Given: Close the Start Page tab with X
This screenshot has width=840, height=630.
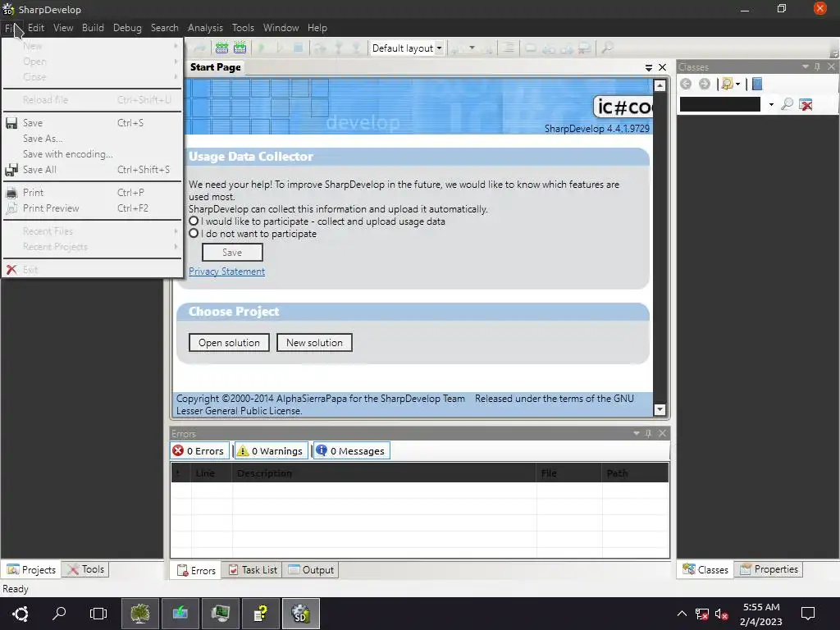Looking at the screenshot, I should point(662,67).
